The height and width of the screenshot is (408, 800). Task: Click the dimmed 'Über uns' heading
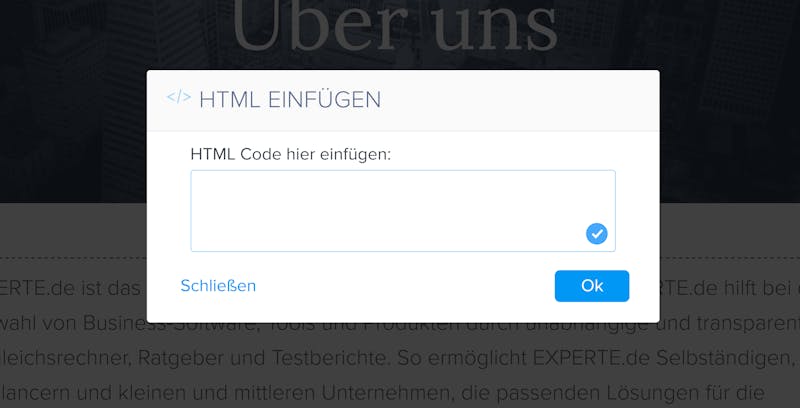pos(394,27)
